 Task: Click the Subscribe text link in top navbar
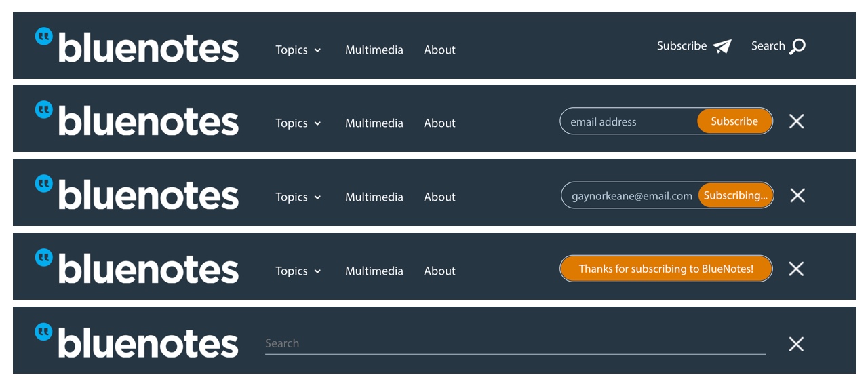click(x=682, y=46)
